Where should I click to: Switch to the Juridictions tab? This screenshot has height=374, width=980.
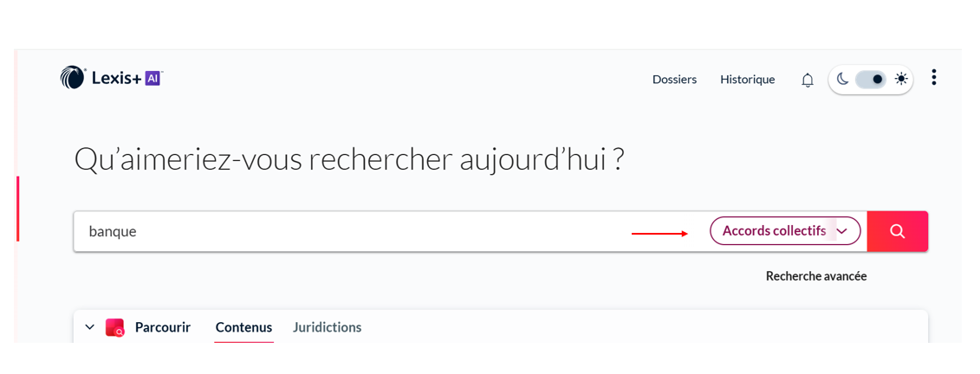pyautogui.click(x=327, y=327)
